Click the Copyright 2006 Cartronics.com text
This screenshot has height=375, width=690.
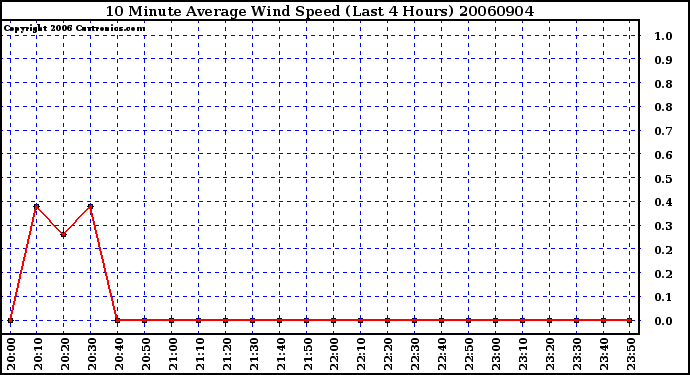pyautogui.click(x=74, y=29)
